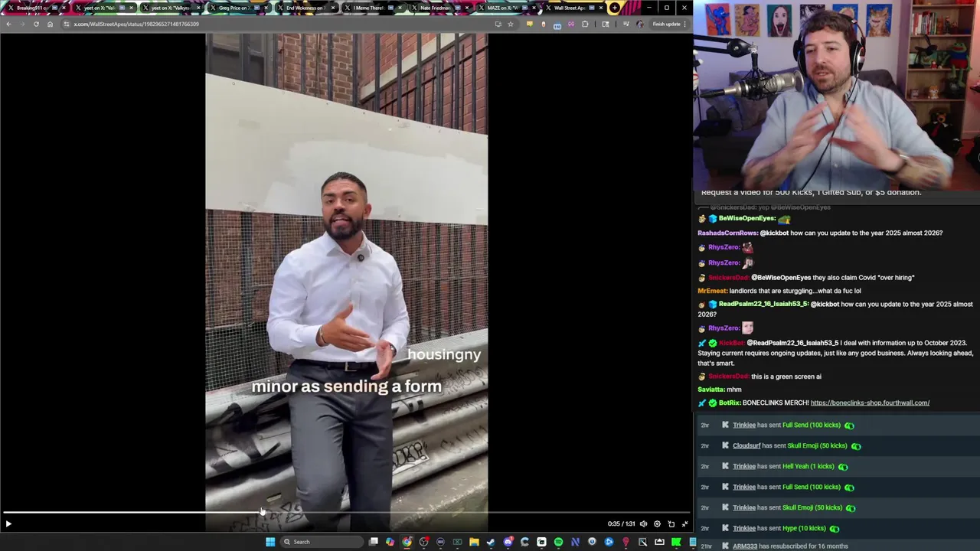This screenshot has height=551, width=980.
Task: Open File Explorer from the taskbar
Action: tap(474, 542)
